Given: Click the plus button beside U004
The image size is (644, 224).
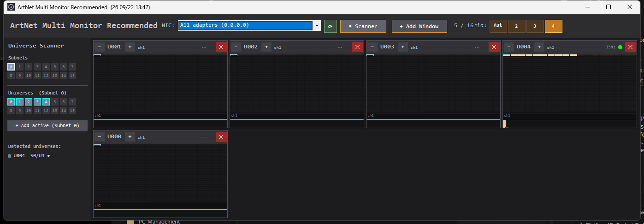Looking at the screenshot, I should point(539,47).
